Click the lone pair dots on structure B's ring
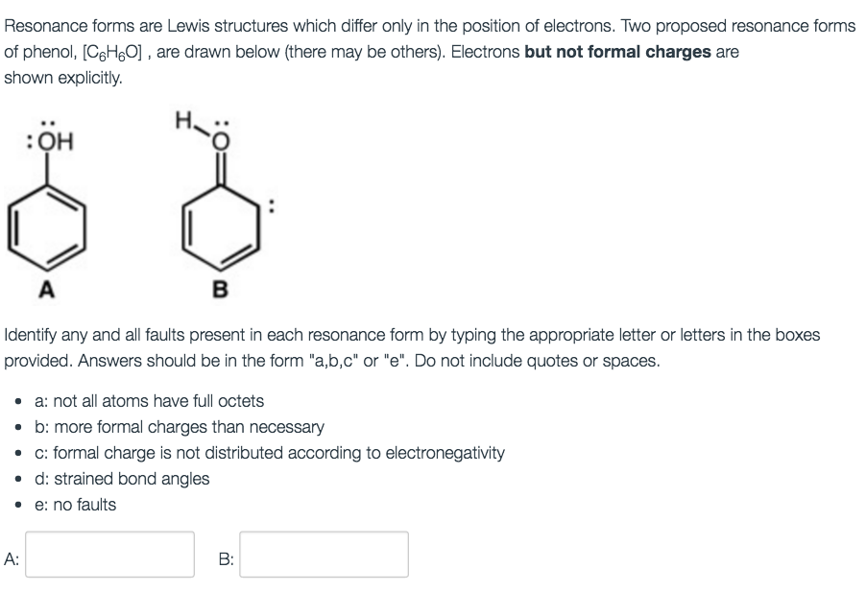Image resolution: width=866 pixels, height=616 pixels. 272,204
